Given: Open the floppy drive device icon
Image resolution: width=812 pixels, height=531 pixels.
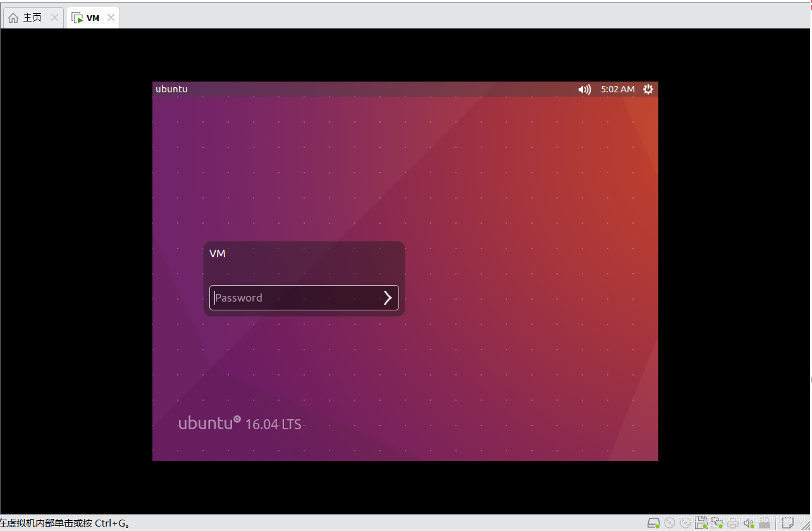Looking at the screenshot, I should click(x=701, y=523).
